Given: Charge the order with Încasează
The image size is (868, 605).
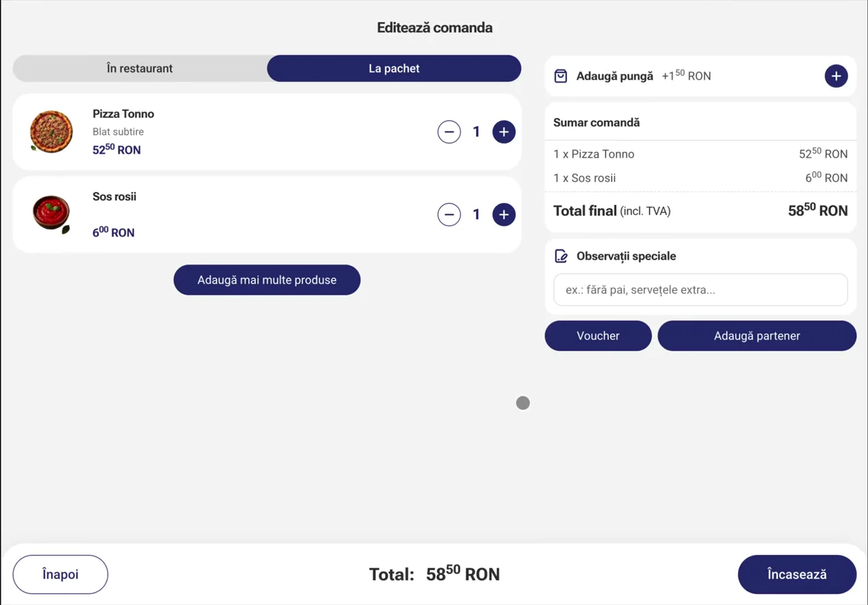Looking at the screenshot, I should [x=797, y=574].
